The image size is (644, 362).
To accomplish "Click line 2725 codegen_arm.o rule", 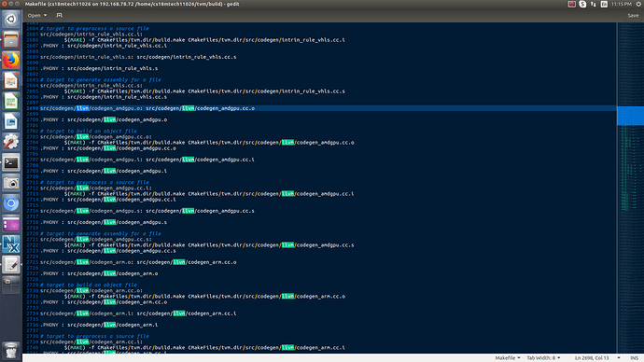I will [x=138, y=262].
